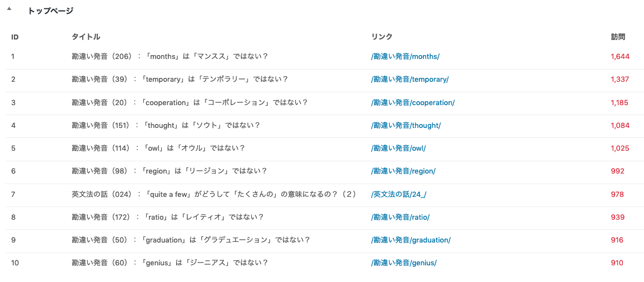Open the /勘違い発音/months/ link
644x282 pixels.
click(x=405, y=56)
